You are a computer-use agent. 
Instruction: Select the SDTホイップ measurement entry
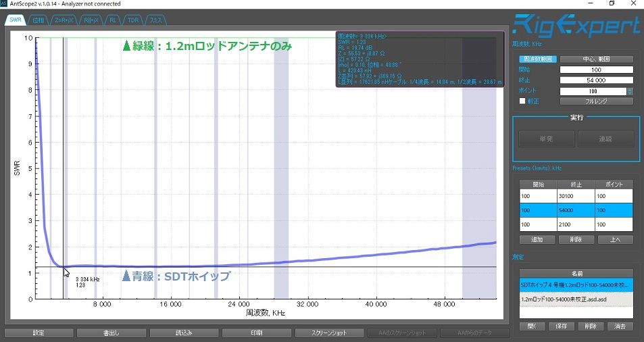coord(576,285)
